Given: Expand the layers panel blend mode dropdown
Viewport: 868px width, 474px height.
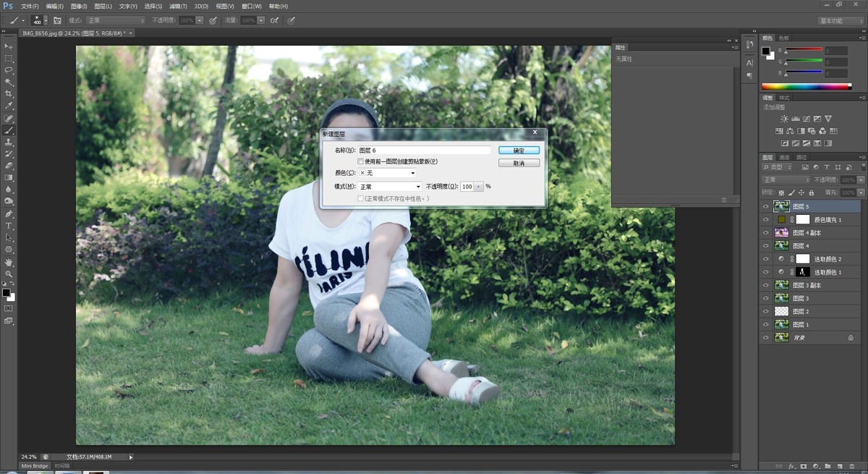Looking at the screenshot, I should click(x=786, y=179).
